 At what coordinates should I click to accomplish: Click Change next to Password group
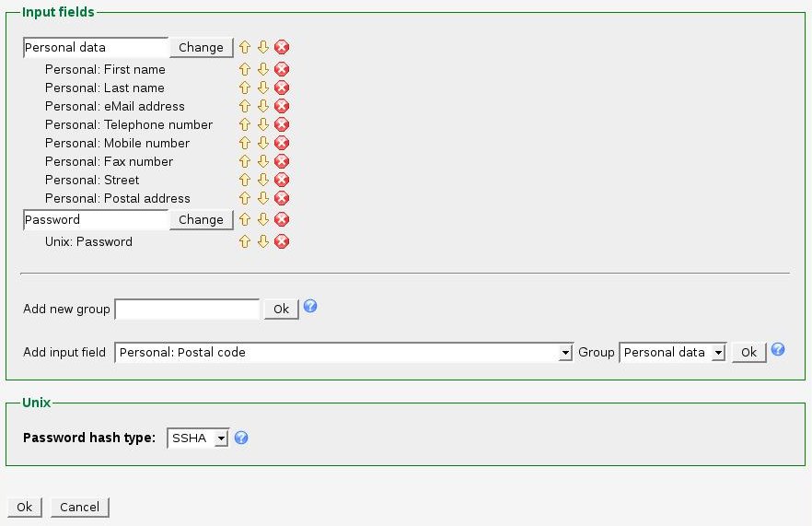[201, 219]
